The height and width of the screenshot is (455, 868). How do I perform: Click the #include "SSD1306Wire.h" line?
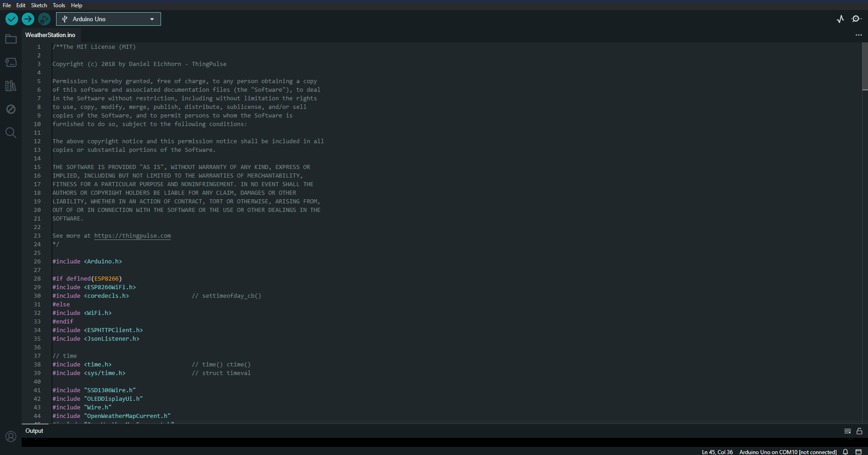tap(94, 390)
